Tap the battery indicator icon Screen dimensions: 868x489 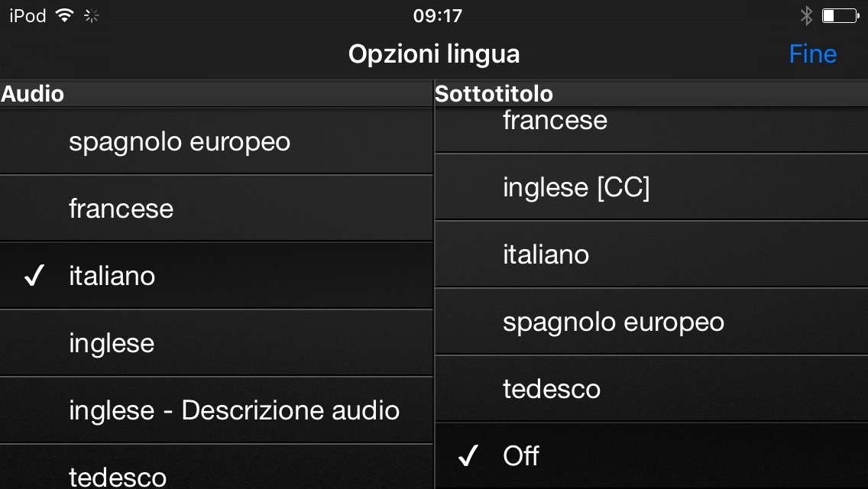(839, 15)
